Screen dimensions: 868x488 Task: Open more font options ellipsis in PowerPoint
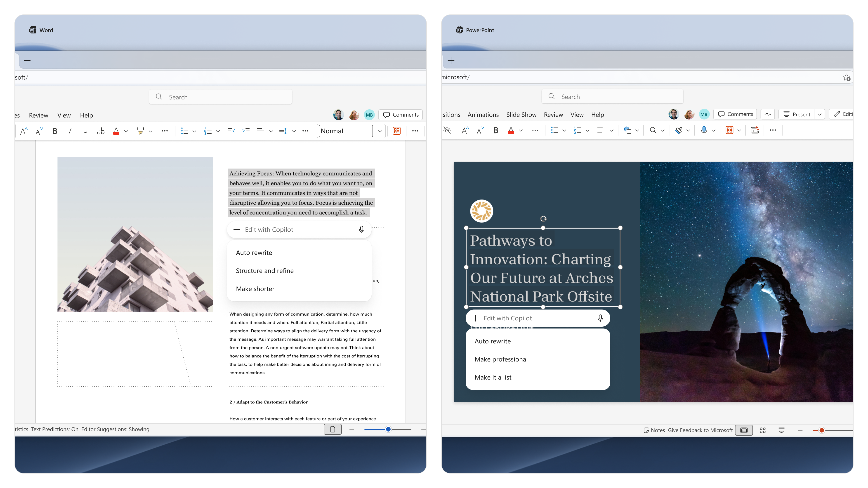[535, 130]
